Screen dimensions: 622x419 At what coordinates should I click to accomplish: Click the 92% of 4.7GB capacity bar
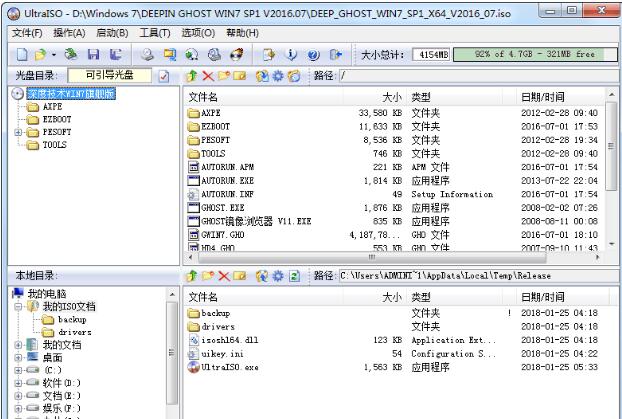(x=535, y=54)
